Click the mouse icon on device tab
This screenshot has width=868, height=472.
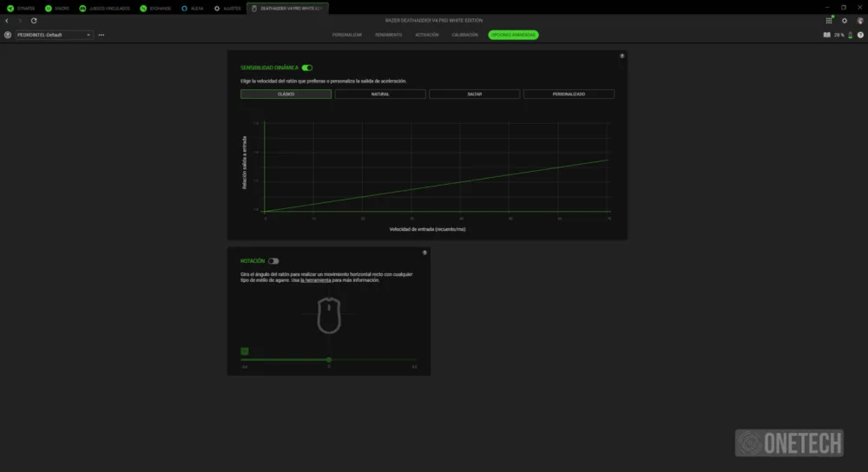click(254, 9)
